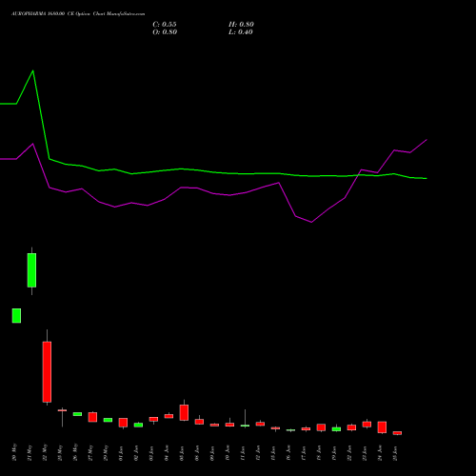Click the purple indicator line's lowest point
Image resolution: width=476 pixels, height=476 pixels.
pyautogui.click(x=311, y=222)
